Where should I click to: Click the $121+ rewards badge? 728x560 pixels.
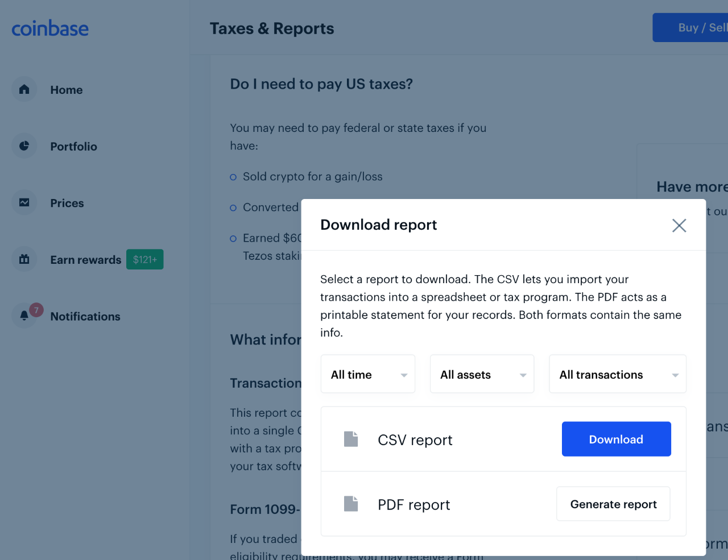[x=145, y=259]
